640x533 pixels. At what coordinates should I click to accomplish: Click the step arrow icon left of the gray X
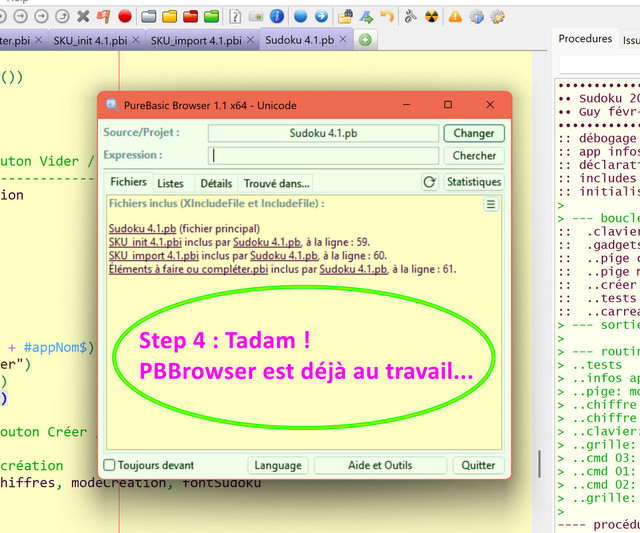(62, 16)
